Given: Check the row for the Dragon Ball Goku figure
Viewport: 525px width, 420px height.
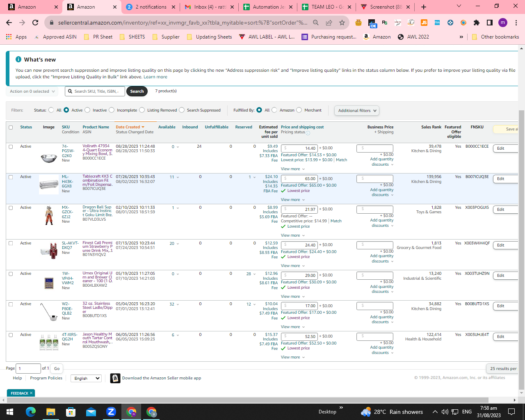Looking at the screenshot, I should [x=11, y=208].
